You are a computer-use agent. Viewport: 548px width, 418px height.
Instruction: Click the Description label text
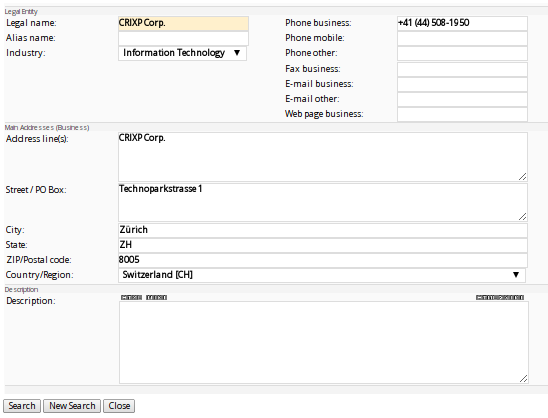31,301
